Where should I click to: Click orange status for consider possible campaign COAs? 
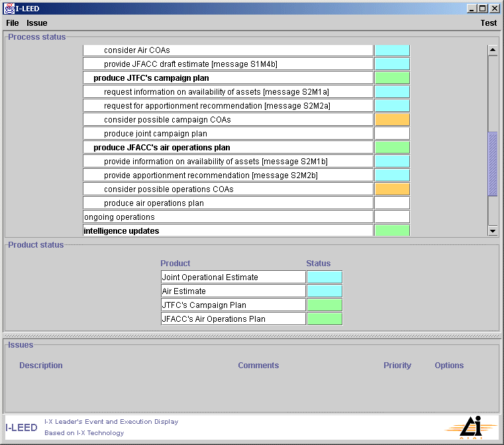pos(392,120)
